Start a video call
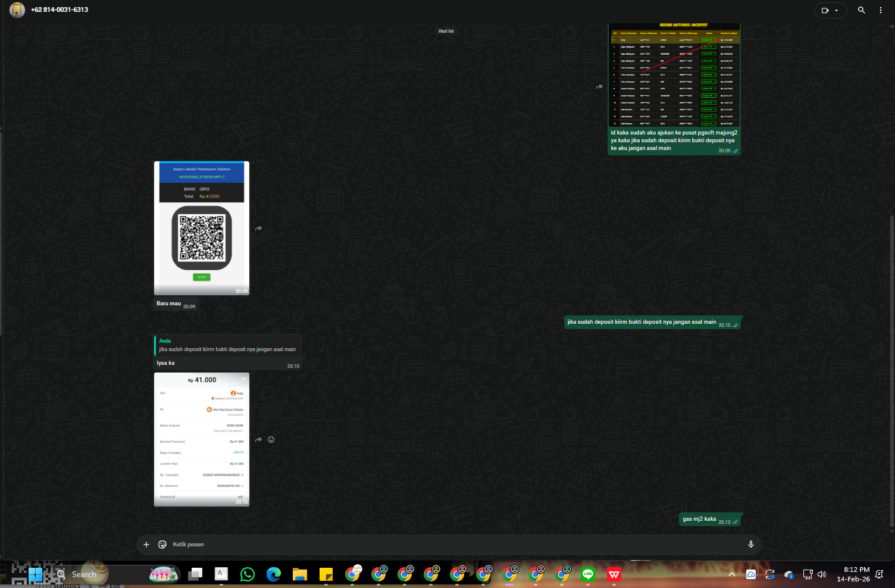The height and width of the screenshot is (588, 895). 825,10
